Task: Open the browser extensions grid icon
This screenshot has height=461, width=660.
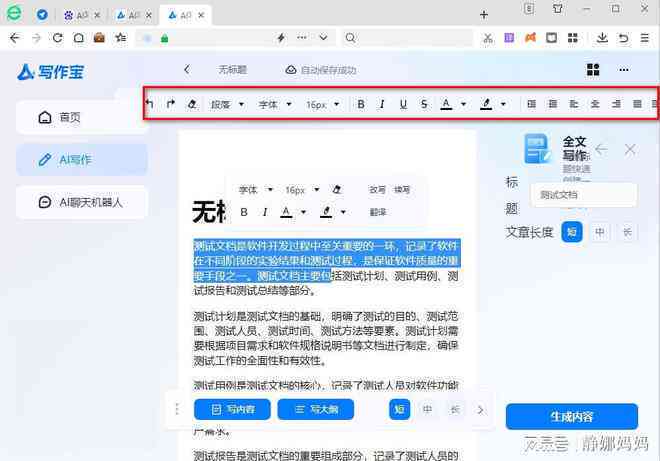Action: (572, 38)
